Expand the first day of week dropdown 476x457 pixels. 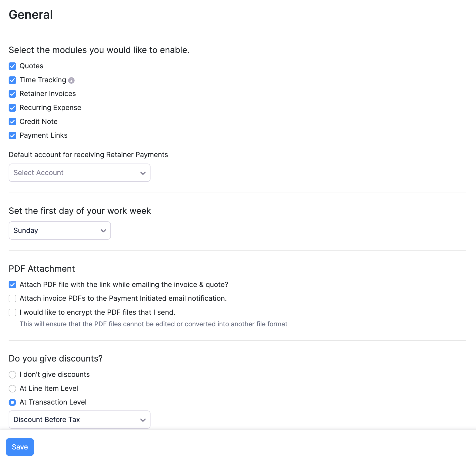click(x=59, y=231)
